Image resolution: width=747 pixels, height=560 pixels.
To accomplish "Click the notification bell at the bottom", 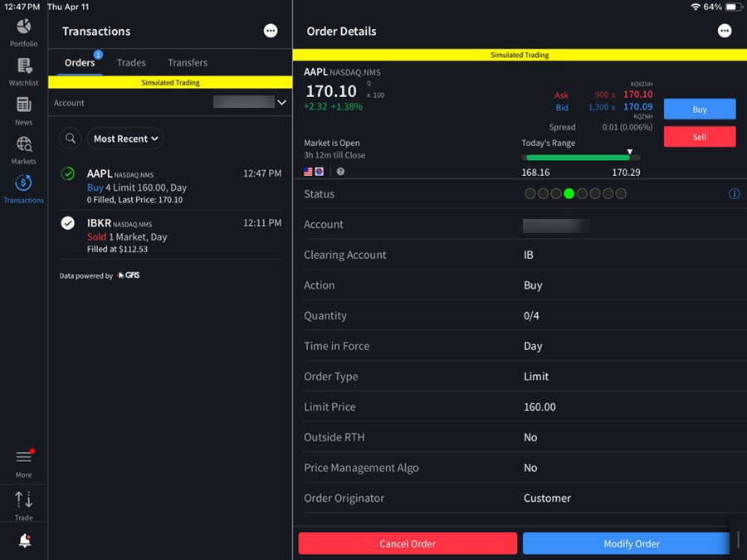I will pos(23,541).
